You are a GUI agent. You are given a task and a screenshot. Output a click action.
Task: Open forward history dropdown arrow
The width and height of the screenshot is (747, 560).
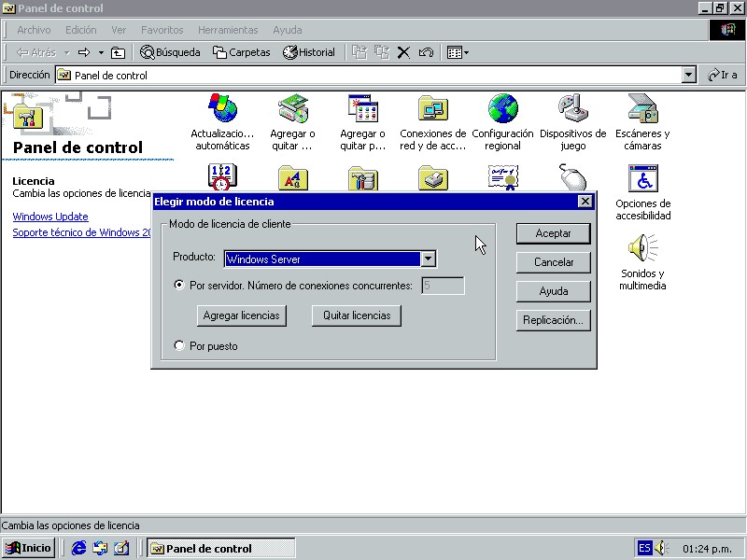pyautogui.click(x=101, y=52)
